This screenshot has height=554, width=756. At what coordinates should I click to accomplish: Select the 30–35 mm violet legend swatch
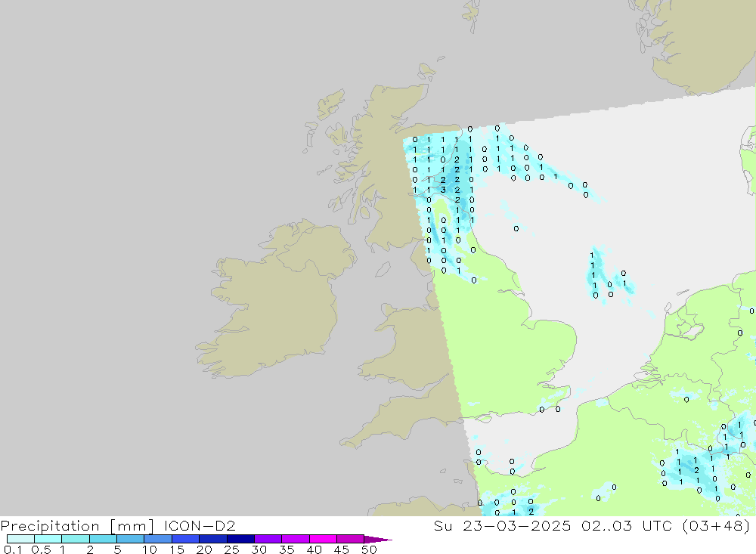(x=268, y=539)
